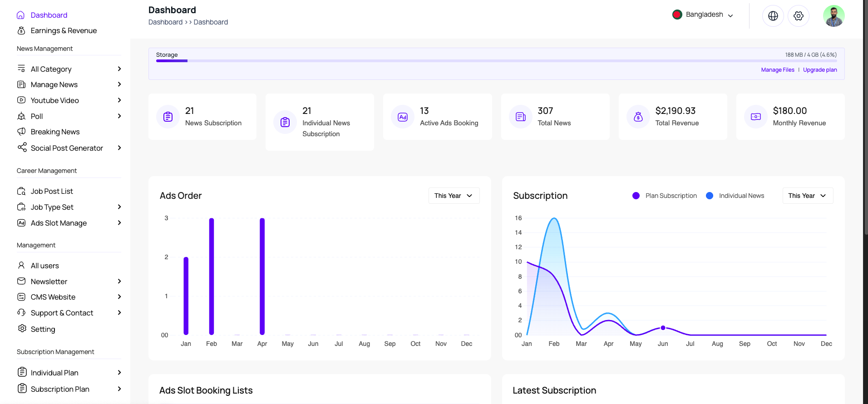Image resolution: width=868 pixels, height=404 pixels.
Task: Toggle Individual News legend series
Action: point(735,196)
